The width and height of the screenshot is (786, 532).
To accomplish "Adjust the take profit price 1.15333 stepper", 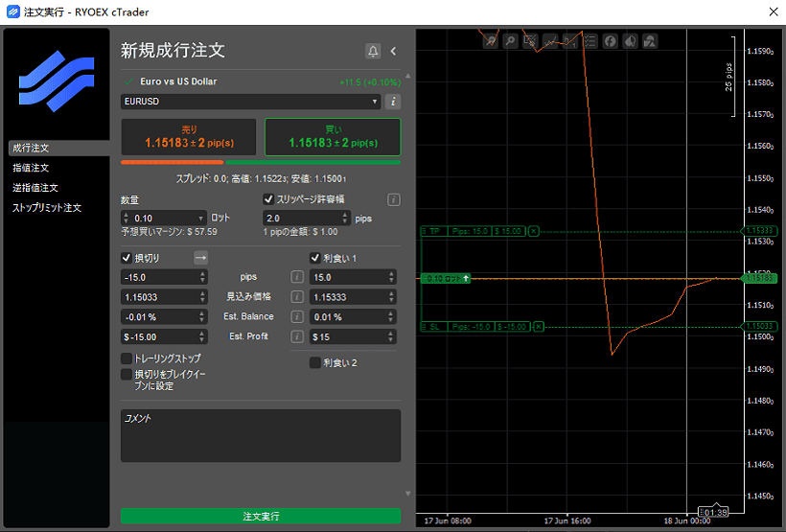I will coord(391,297).
